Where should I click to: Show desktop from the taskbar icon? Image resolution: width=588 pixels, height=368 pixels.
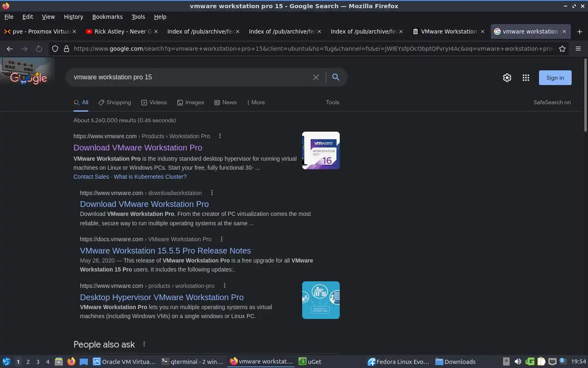[84, 361]
